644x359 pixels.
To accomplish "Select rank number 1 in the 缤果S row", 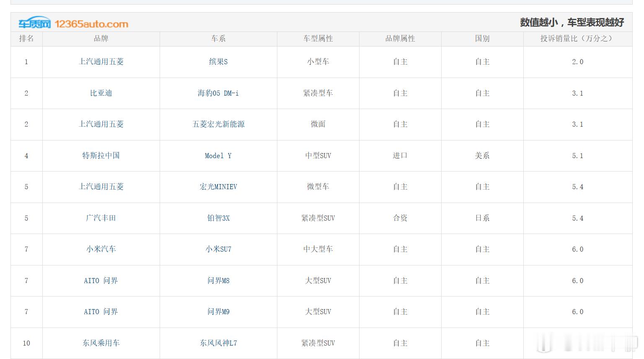I will (26, 62).
